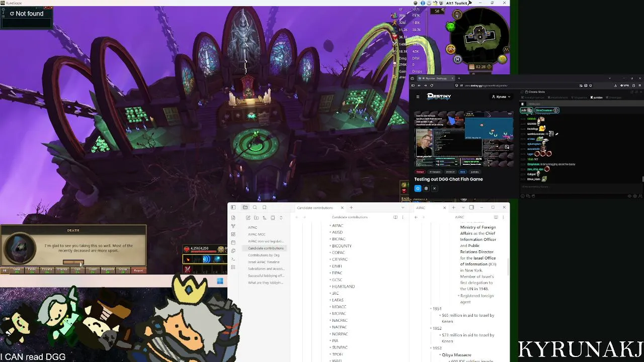
Task: Open the Obsidian graph view ribbon icon
Action: (233, 226)
